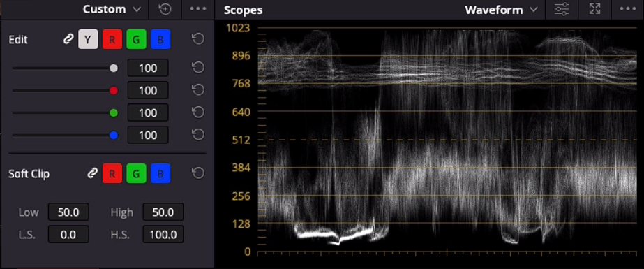Viewport: 644px width, 269px height.
Task: Reset the Soft Clip settings
Action: 198,173
